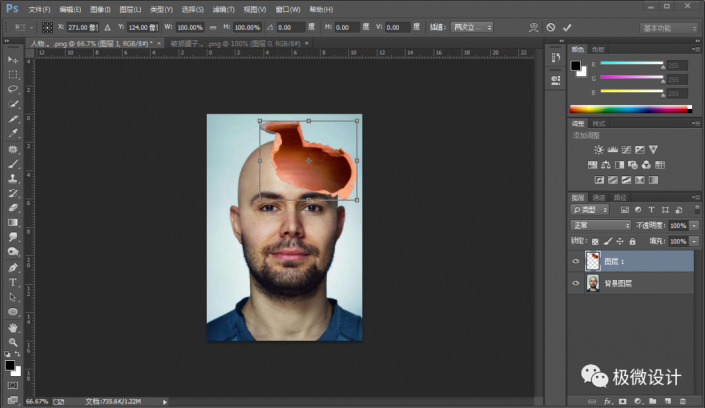Screen dimensions: 705x408
Task: Click the color spectrum bar in the Color panel
Action: 629,108
